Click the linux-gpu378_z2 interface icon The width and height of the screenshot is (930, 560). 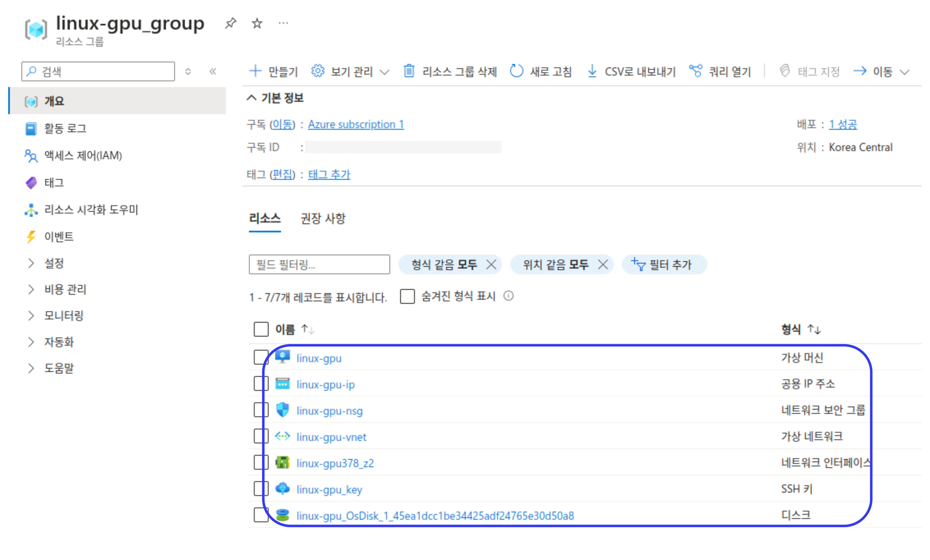click(x=282, y=462)
